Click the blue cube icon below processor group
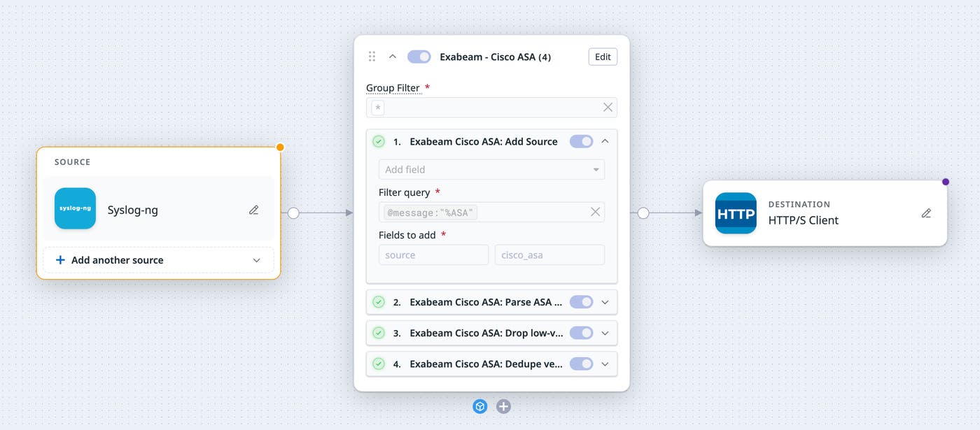This screenshot has width=980, height=430. coord(479,406)
